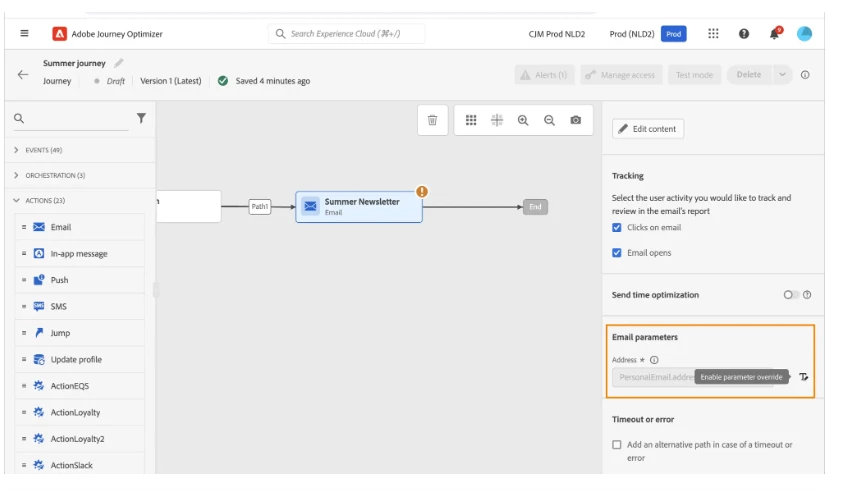Take a canvas screenshot with camera icon

pos(575,120)
